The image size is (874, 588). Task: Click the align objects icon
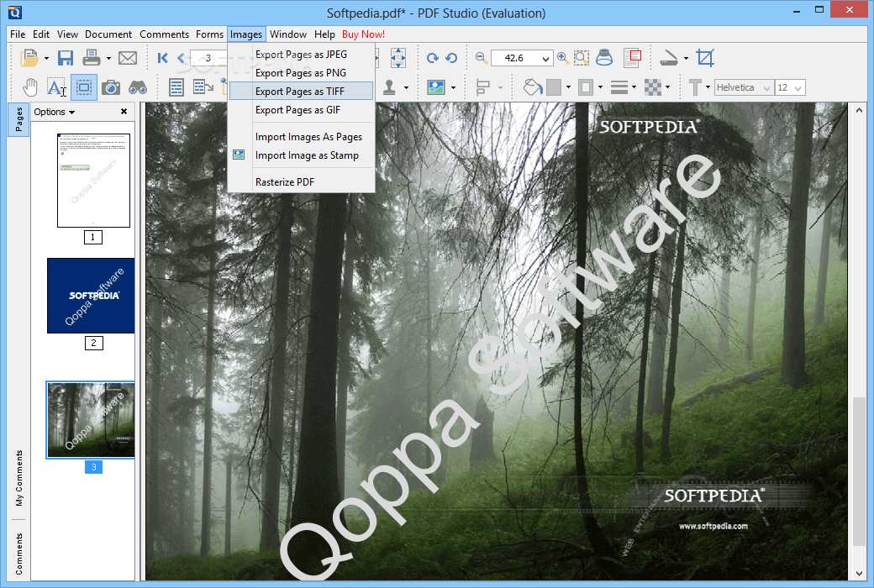click(482, 87)
